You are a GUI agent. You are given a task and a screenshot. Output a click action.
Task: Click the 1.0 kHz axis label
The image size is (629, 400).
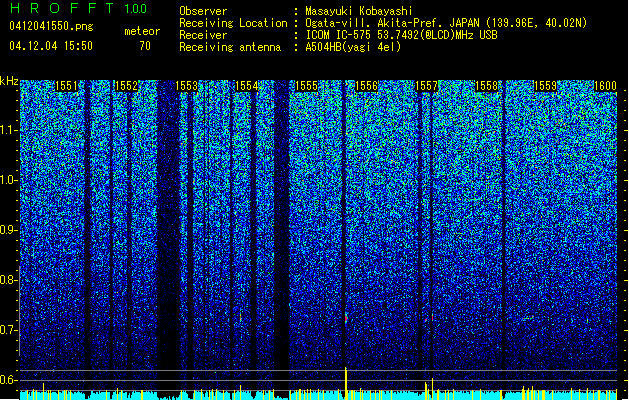pos(9,180)
